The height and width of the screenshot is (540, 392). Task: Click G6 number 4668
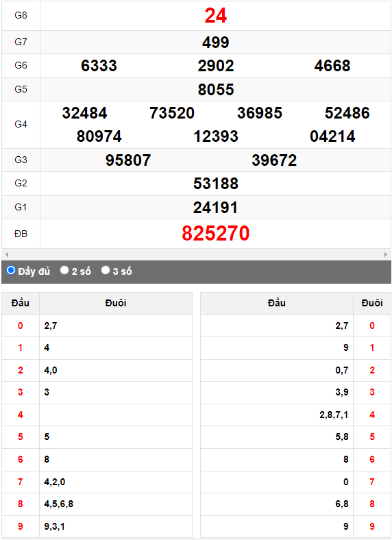332,65
